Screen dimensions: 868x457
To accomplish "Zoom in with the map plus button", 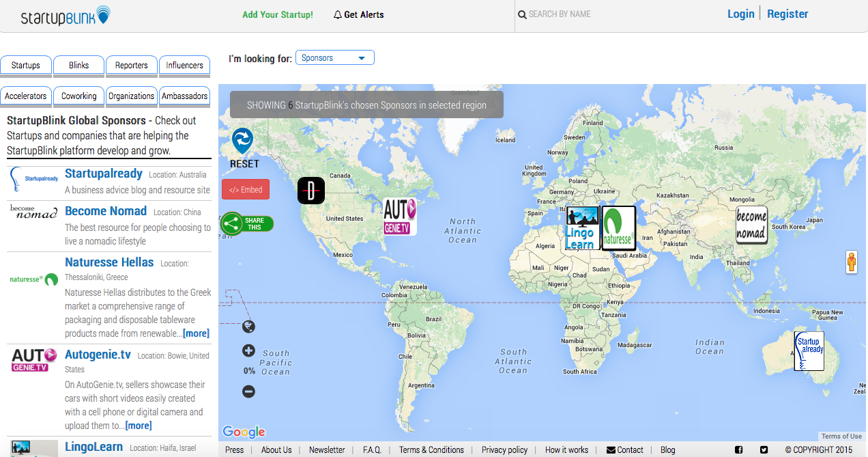I will click(248, 351).
